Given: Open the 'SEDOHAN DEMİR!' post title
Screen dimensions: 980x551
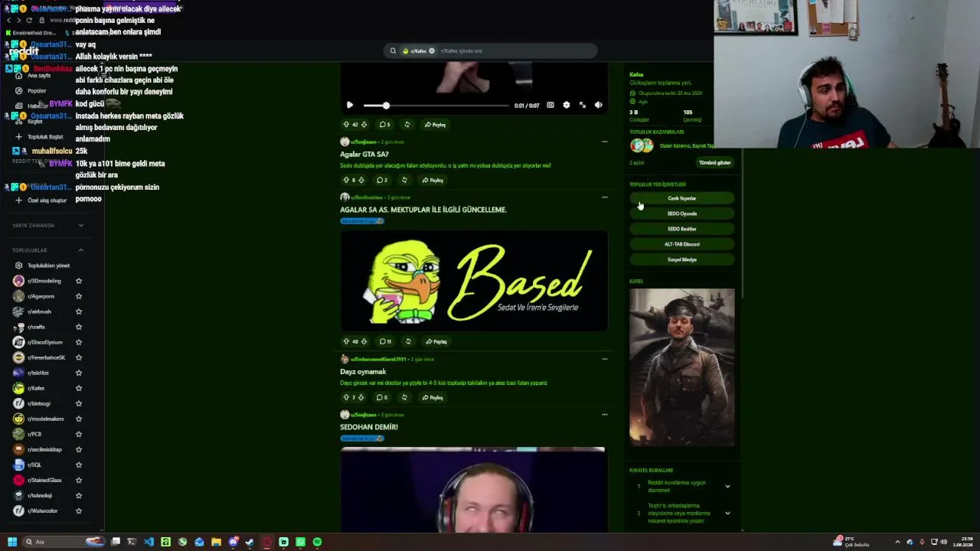Looking at the screenshot, I should coord(369,427).
